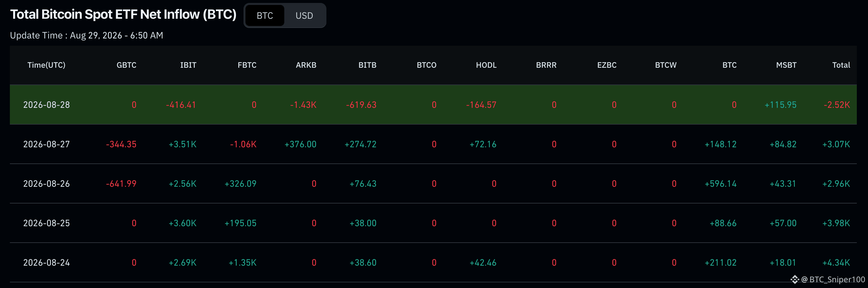The image size is (868, 288).
Task: Click the Binance logo icon in the watermark
Action: [795, 279]
